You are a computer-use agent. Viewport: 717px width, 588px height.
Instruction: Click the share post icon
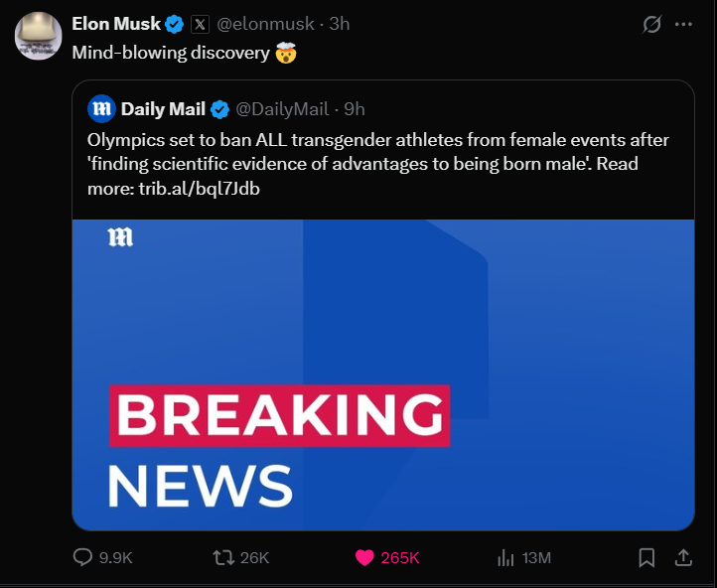(683, 558)
